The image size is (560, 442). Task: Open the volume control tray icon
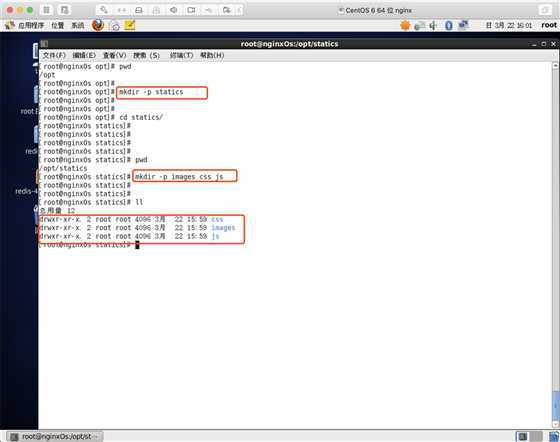point(433,25)
